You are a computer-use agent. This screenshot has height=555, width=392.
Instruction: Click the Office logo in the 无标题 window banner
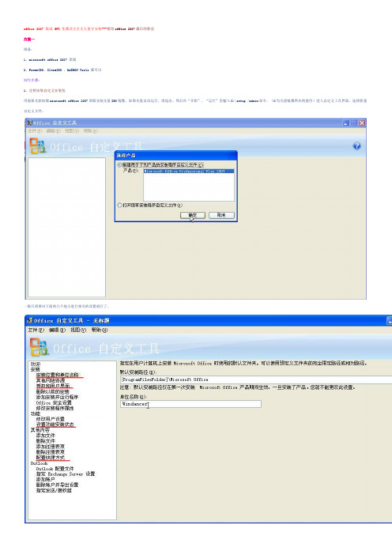click(39, 347)
